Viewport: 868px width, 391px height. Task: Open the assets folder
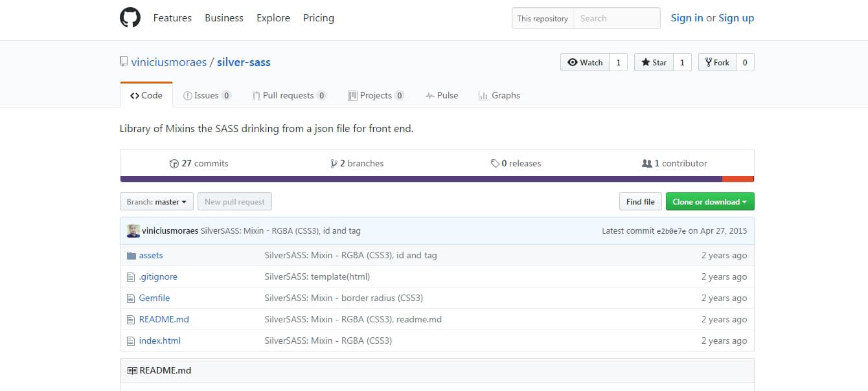click(151, 256)
